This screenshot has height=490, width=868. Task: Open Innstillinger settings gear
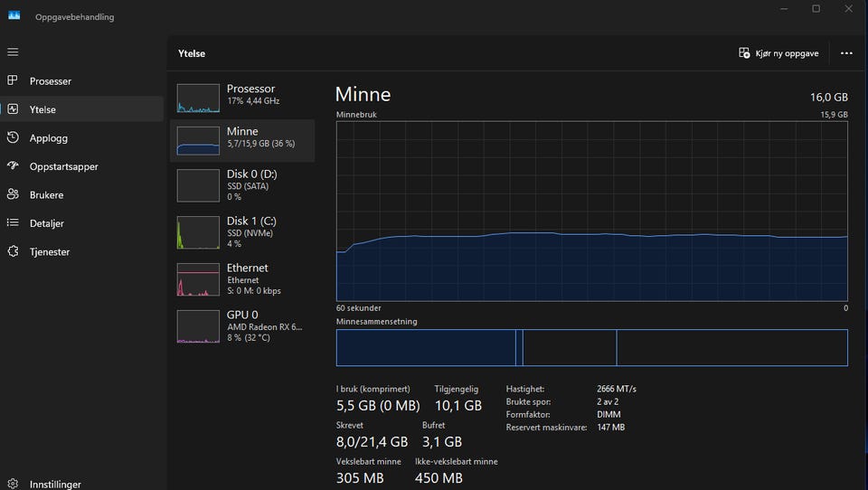[13, 484]
